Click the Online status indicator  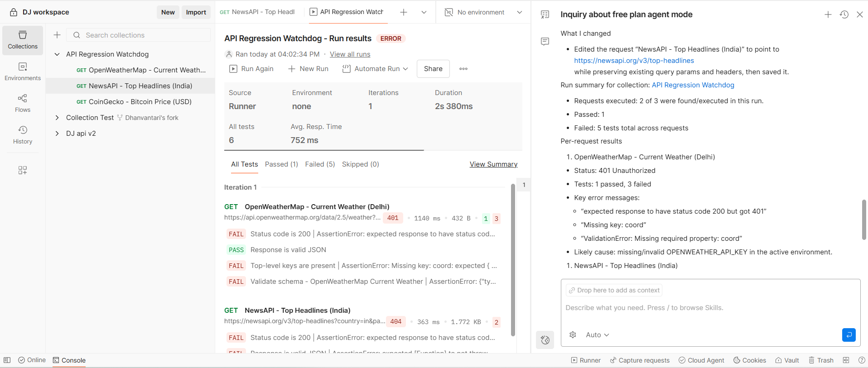(x=32, y=360)
